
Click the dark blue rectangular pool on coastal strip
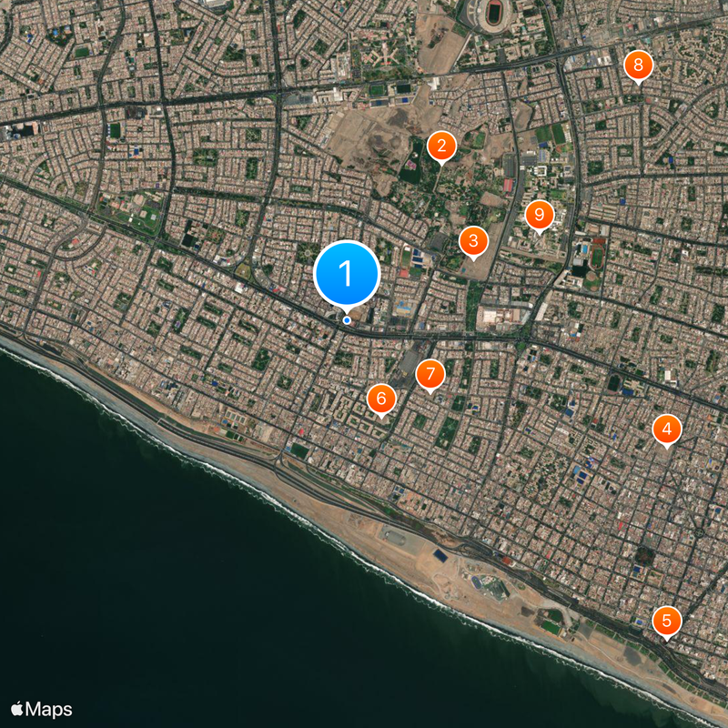(440, 555)
